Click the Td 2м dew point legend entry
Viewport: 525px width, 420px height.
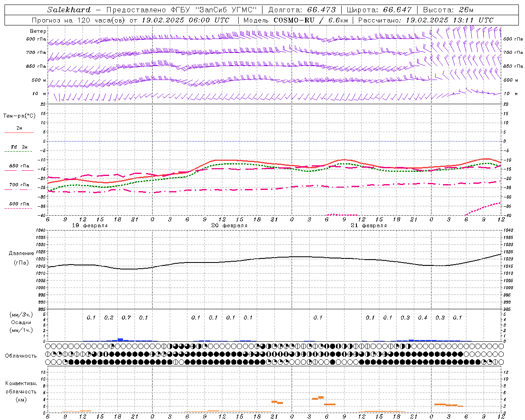pyautogui.click(x=19, y=147)
